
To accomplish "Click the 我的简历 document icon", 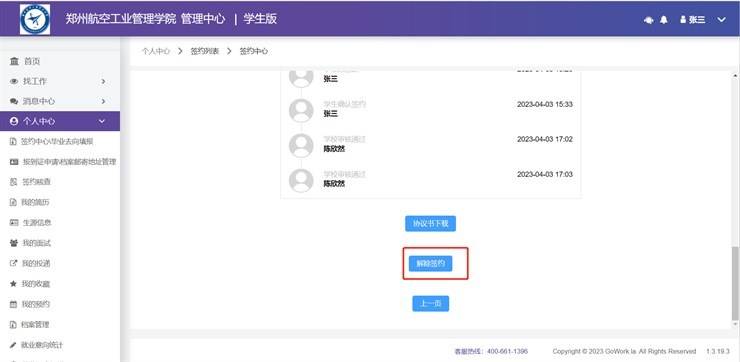I will (x=13, y=202).
